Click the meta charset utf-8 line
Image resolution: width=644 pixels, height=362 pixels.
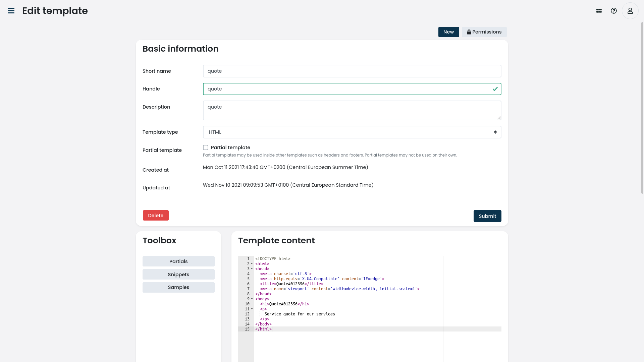[285, 274]
